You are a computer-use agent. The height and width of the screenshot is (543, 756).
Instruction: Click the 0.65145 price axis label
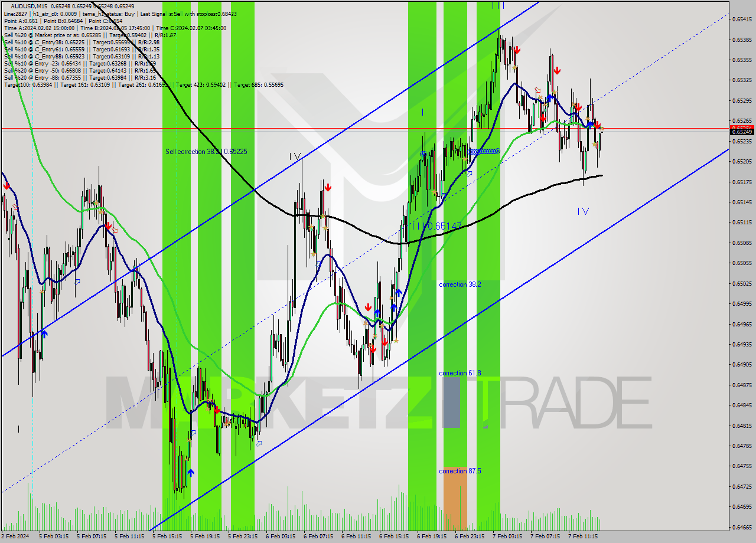pos(742,202)
